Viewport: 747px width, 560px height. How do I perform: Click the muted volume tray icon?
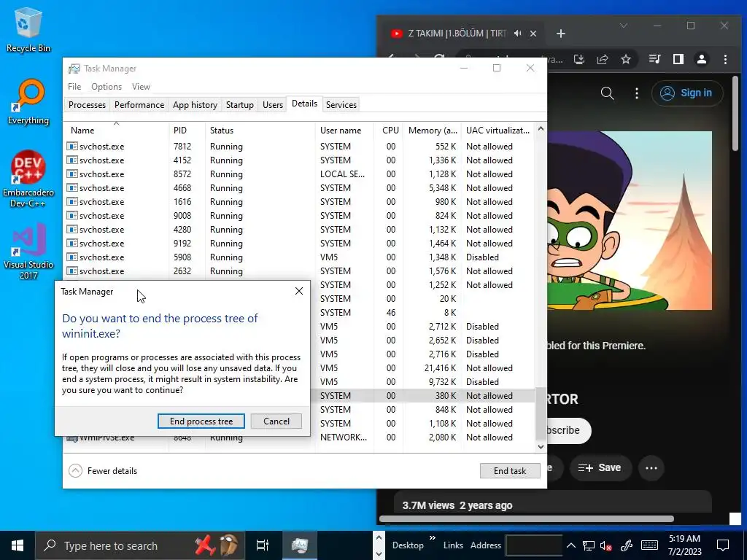(x=606, y=545)
